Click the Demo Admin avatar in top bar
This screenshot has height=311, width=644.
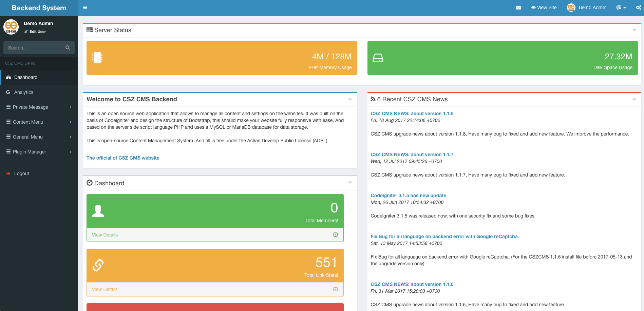pyautogui.click(x=571, y=7)
